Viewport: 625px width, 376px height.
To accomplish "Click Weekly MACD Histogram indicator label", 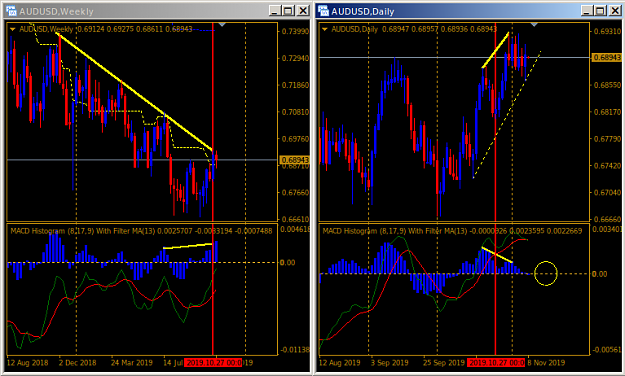I will click(x=142, y=231).
